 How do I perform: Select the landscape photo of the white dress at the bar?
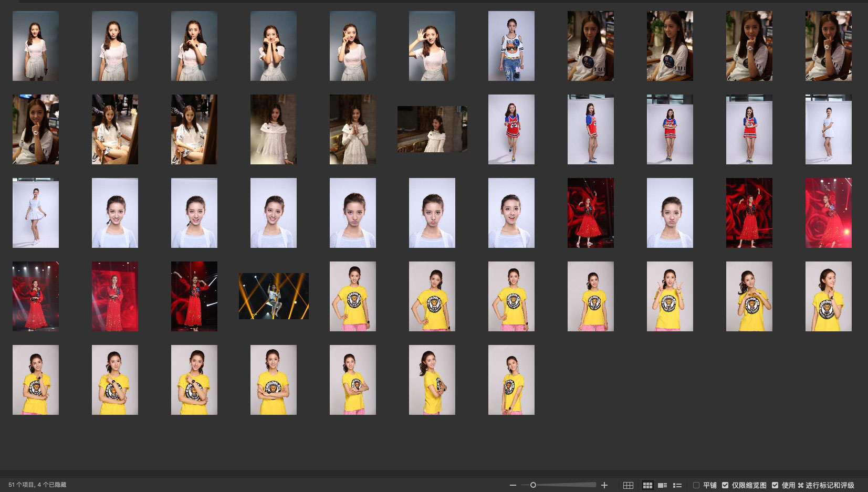click(432, 129)
